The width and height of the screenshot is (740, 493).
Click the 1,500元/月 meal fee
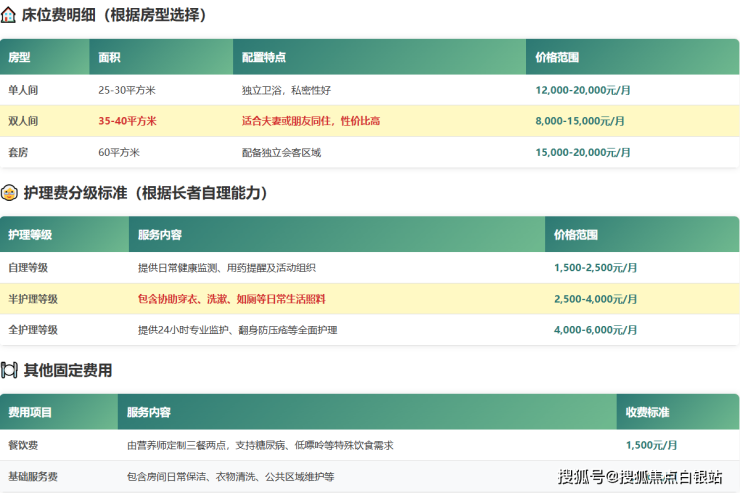(x=651, y=445)
